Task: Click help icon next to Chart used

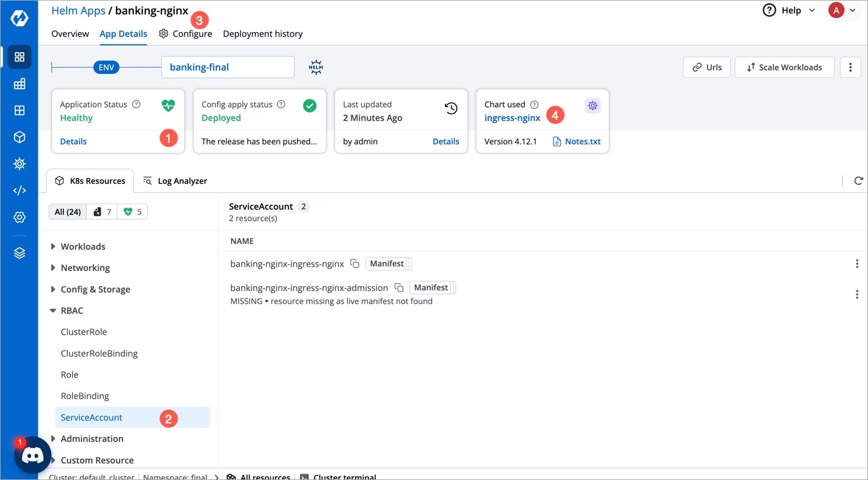Action: click(x=534, y=105)
